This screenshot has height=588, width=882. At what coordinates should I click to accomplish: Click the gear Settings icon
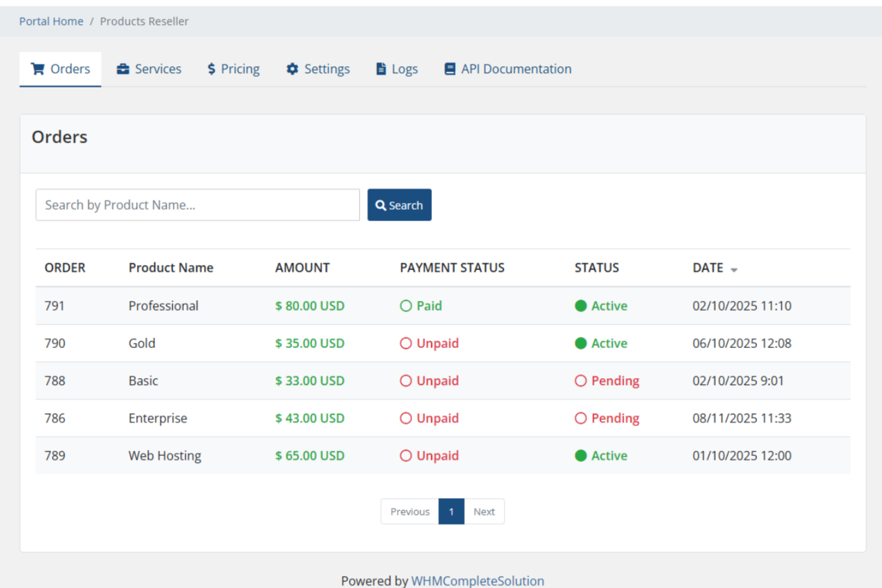click(292, 69)
